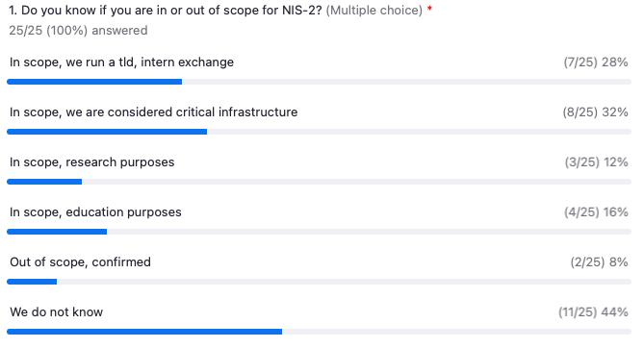
Task: Select 'In scope, research purposes' option
Action: (92, 162)
